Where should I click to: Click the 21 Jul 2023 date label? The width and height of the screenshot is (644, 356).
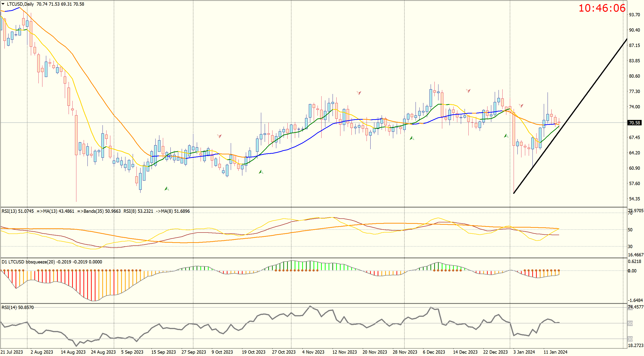(x=12, y=352)
